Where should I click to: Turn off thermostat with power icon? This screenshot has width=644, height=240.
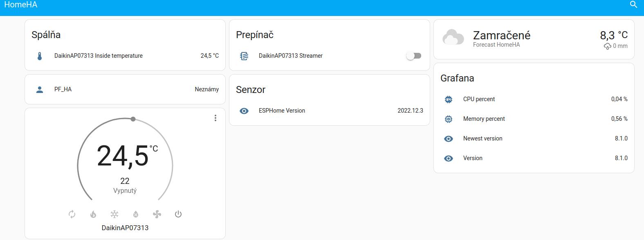(178, 214)
